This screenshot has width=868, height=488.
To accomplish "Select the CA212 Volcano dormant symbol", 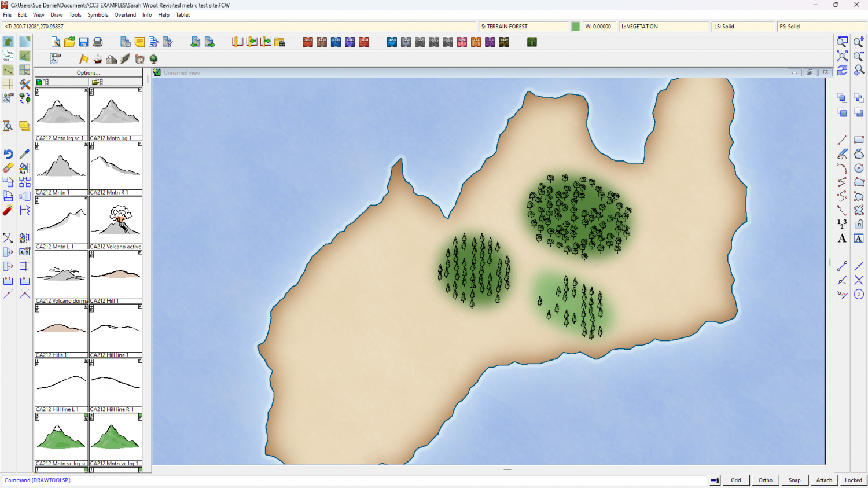I will pos(61,277).
